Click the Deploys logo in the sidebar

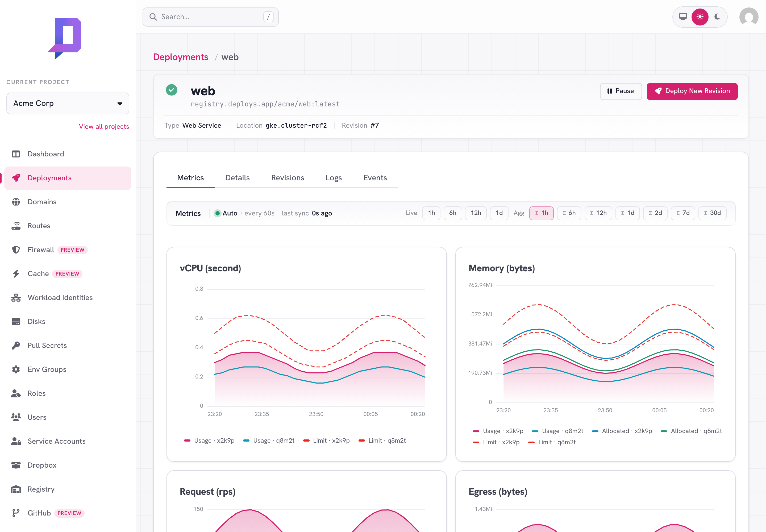[x=64, y=38]
